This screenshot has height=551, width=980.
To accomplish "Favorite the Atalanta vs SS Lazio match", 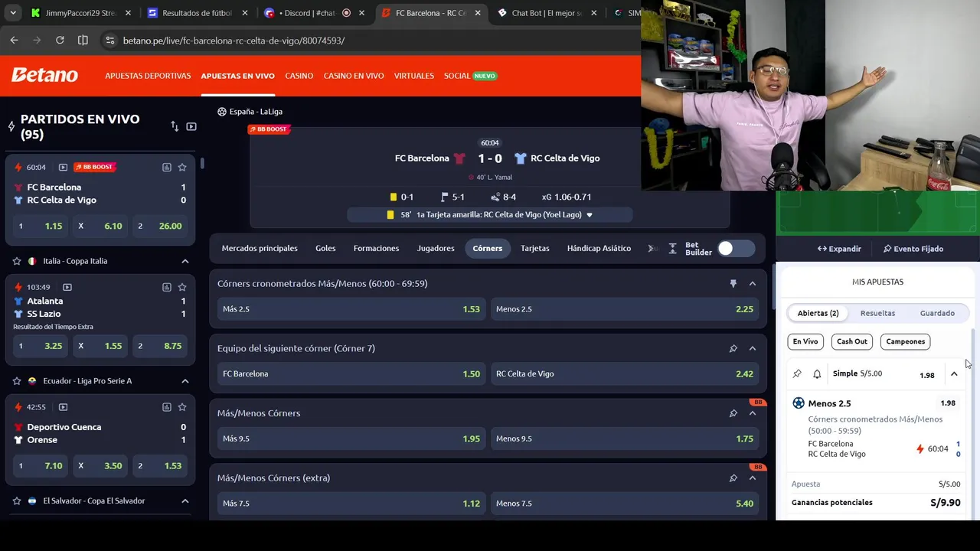I will (182, 287).
